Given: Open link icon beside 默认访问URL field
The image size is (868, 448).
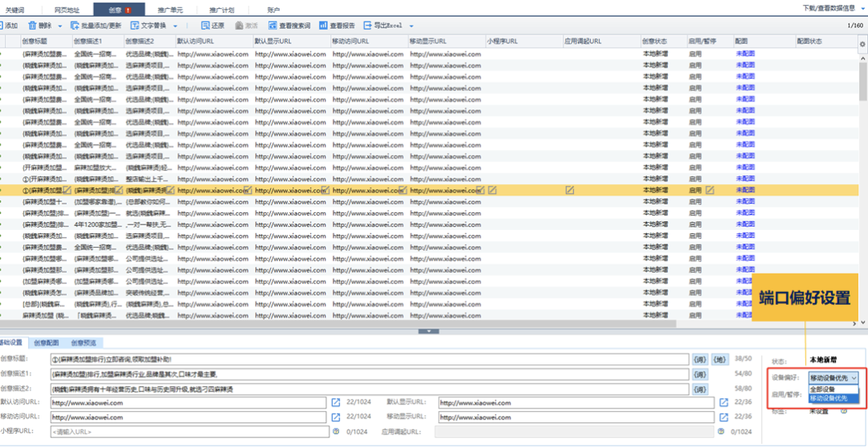Looking at the screenshot, I should coord(336,402).
